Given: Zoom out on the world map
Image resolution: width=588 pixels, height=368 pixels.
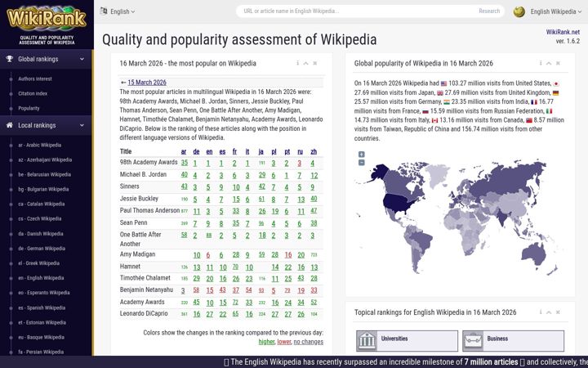Looking at the screenshot, I should (362, 163).
